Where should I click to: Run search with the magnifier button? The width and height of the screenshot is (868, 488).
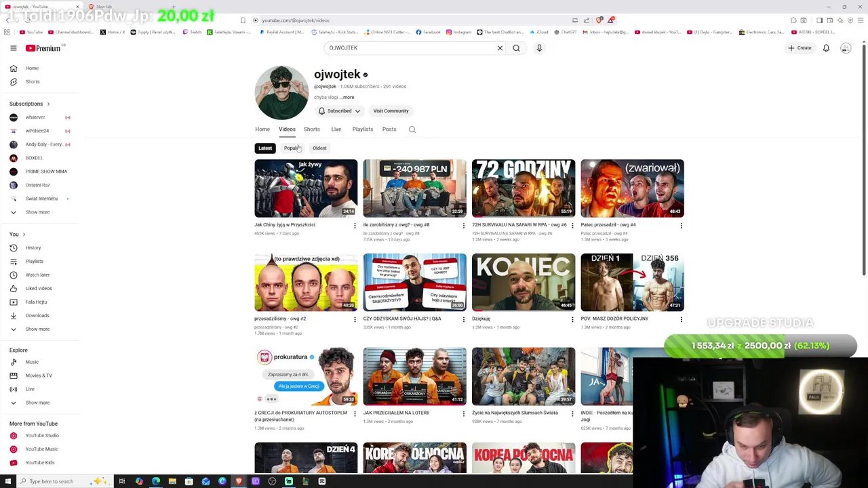516,48
